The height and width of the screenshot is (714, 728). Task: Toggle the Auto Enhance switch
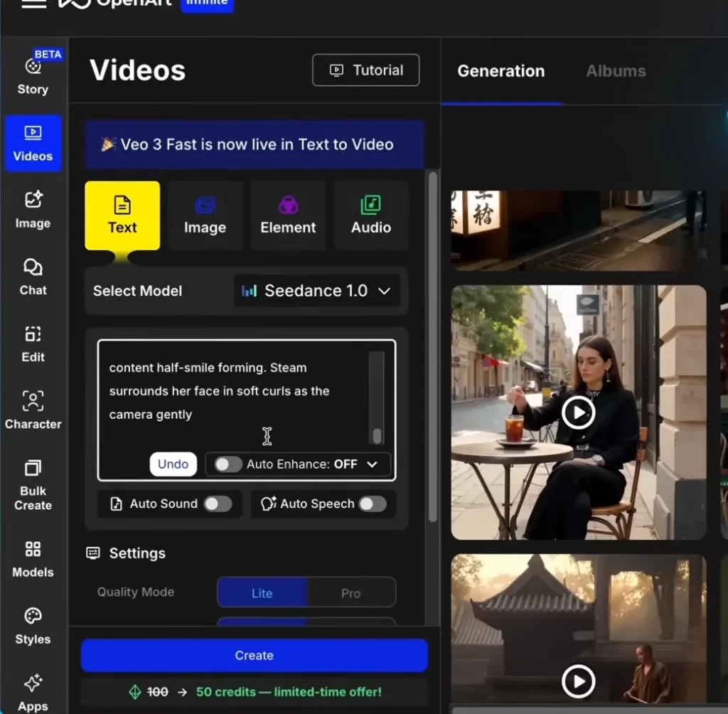tap(228, 464)
